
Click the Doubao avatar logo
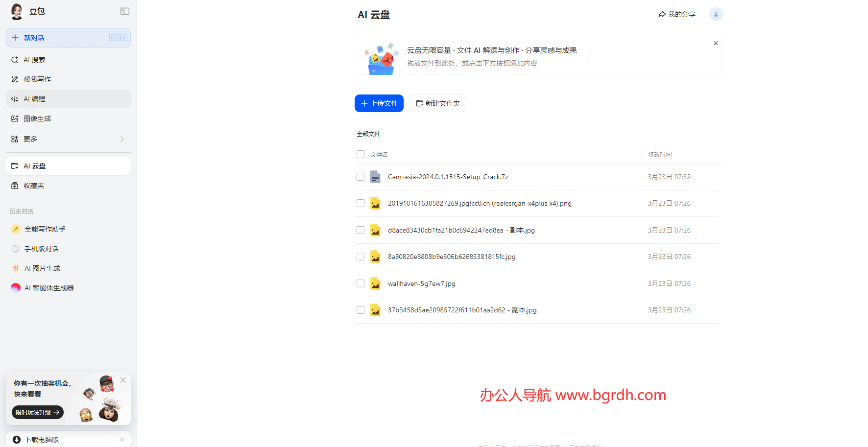[x=17, y=11]
